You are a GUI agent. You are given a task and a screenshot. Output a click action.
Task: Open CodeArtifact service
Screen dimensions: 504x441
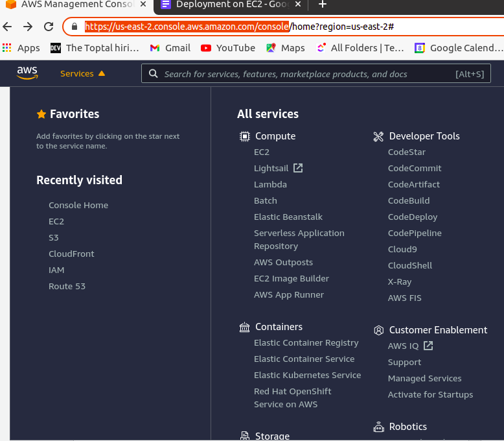click(414, 184)
